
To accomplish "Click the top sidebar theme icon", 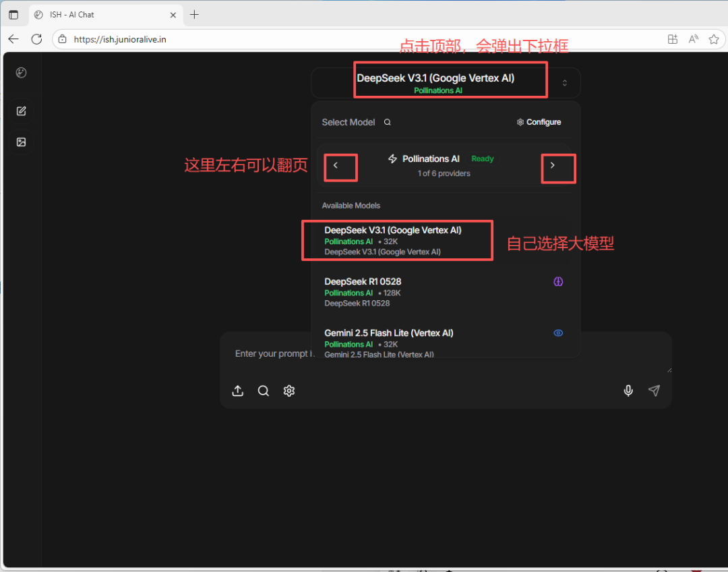I will pyautogui.click(x=22, y=73).
